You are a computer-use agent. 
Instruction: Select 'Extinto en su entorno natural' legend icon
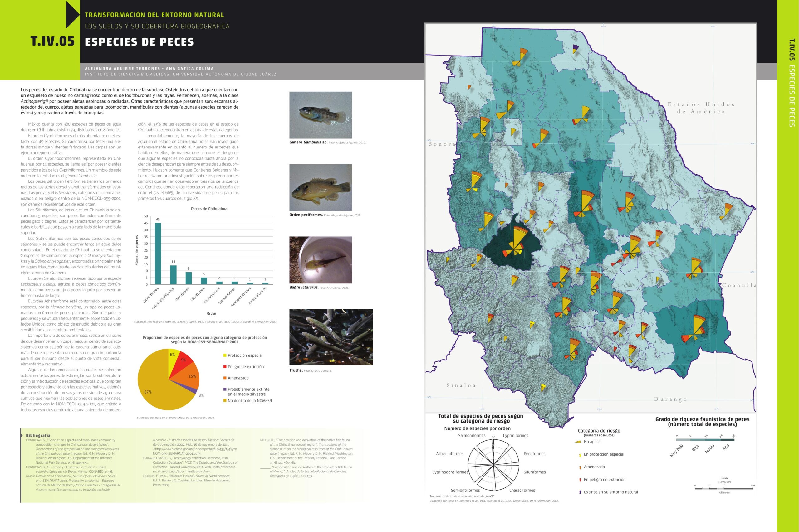[580, 492]
